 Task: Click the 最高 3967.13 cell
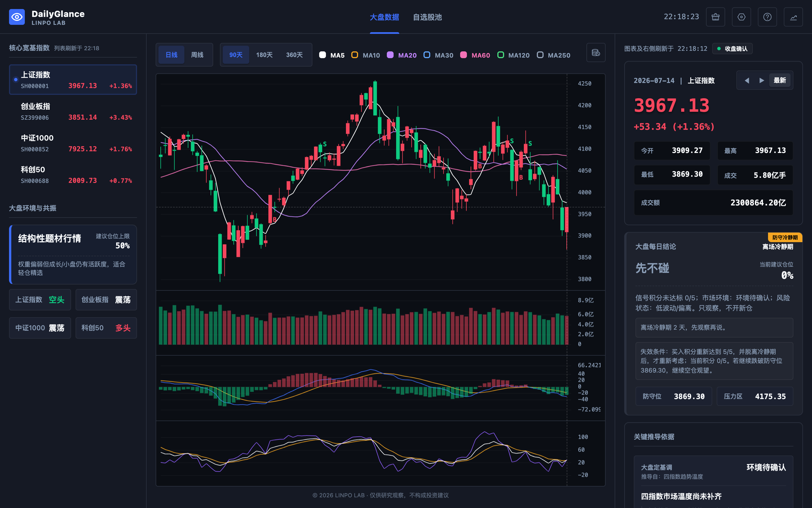(x=755, y=150)
